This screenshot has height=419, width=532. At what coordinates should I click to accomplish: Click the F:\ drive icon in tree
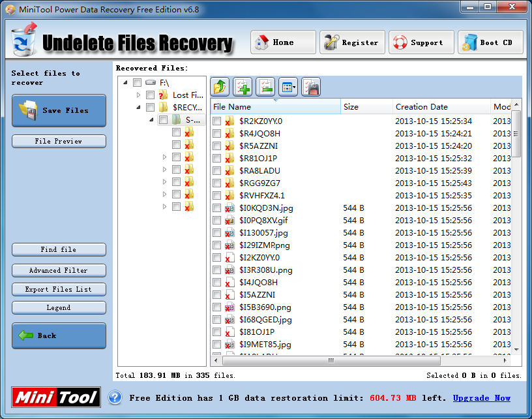click(151, 82)
